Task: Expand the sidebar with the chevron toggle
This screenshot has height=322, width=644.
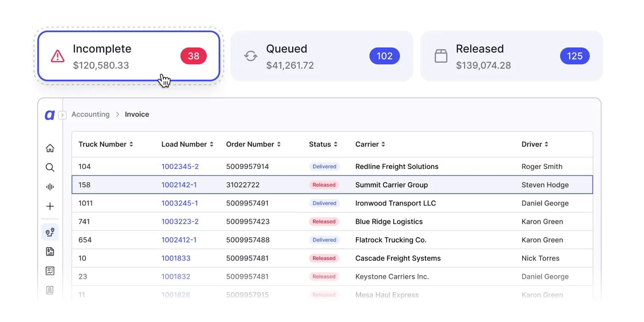Action: (x=62, y=115)
